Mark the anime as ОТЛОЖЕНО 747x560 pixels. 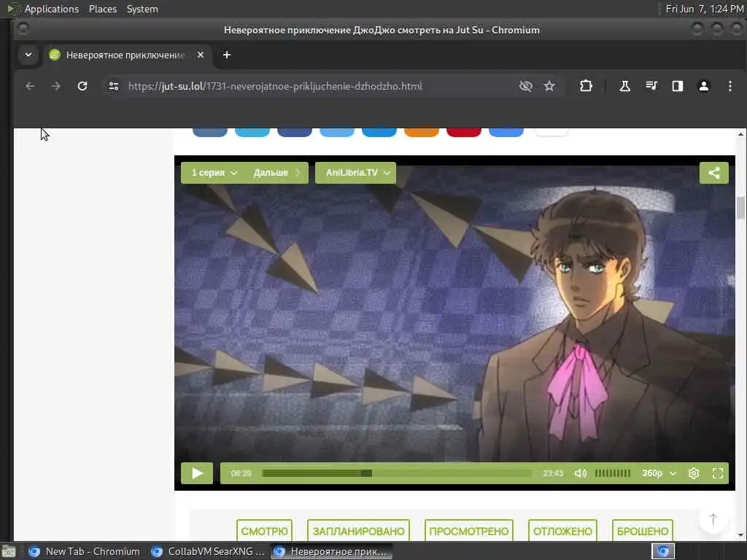562,531
